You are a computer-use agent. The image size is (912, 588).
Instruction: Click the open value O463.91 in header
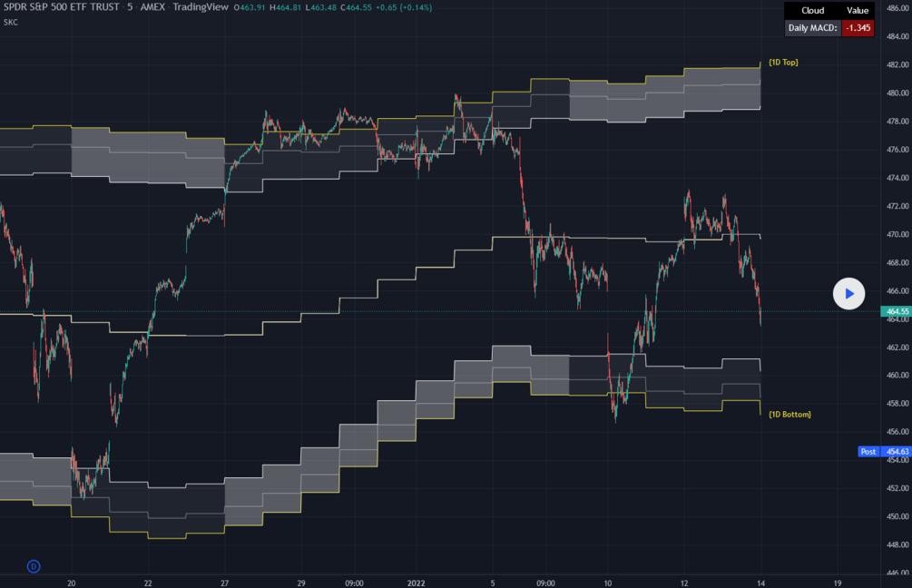click(x=250, y=7)
